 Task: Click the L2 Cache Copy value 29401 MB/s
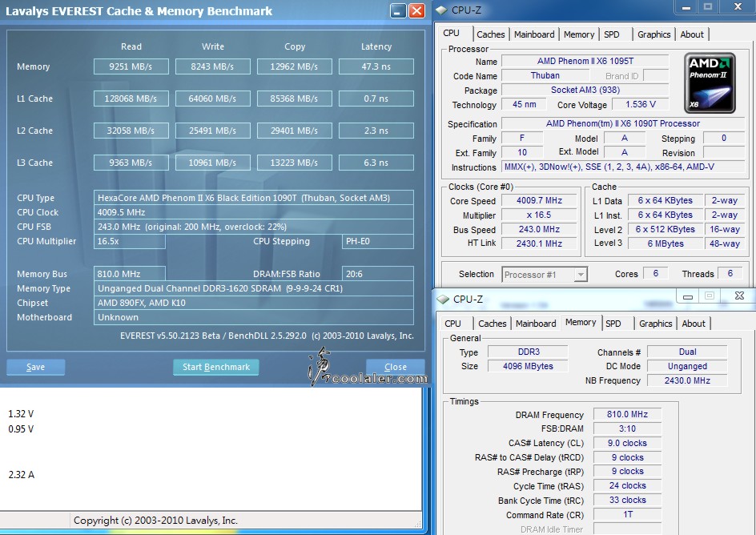click(x=295, y=131)
